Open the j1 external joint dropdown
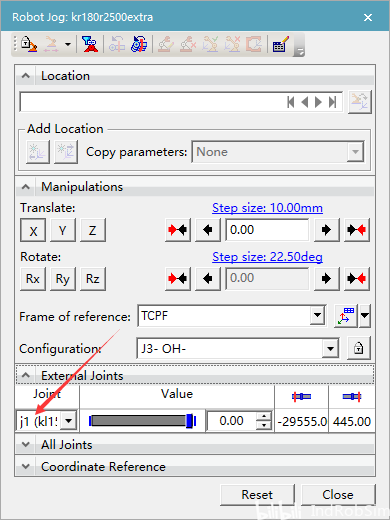 coord(69,421)
